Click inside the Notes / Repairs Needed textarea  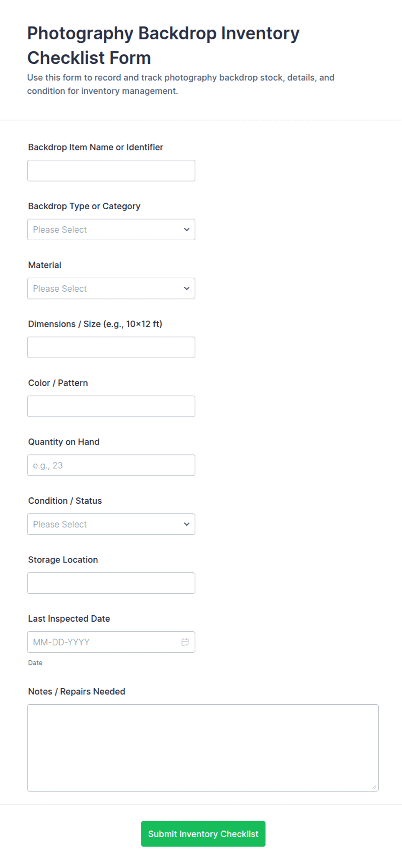(x=203, y=748)
